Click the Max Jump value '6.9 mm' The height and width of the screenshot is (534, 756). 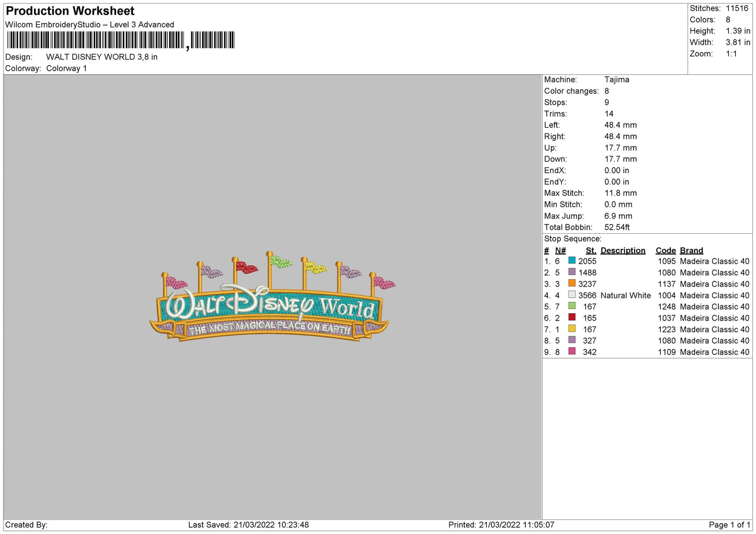[x=618, y=216]
